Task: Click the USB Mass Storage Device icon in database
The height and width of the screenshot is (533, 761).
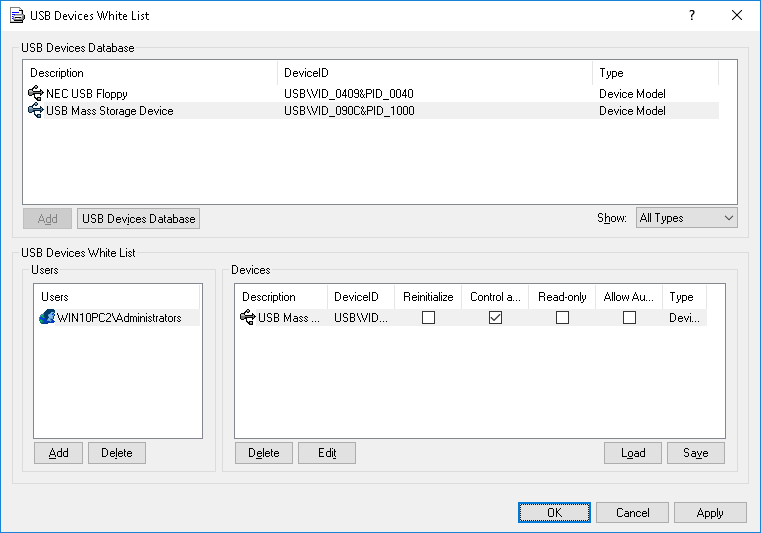Action: point(36,111)
